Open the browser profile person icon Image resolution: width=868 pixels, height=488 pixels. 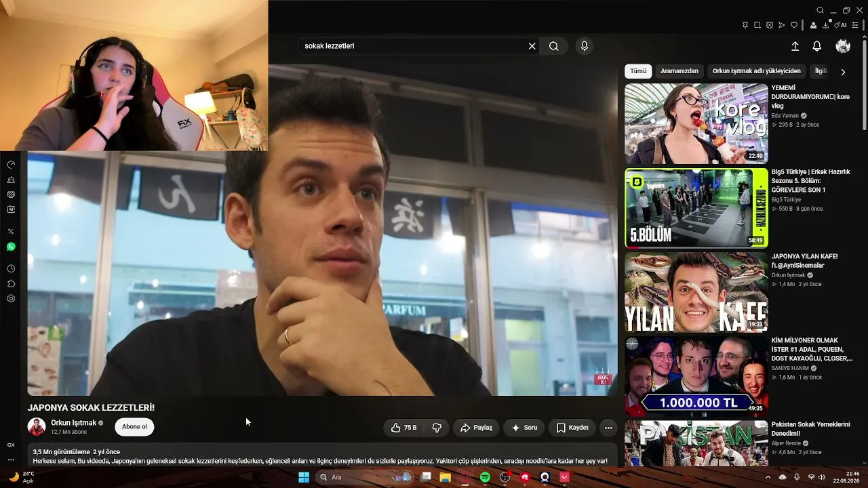click(814, 25)
